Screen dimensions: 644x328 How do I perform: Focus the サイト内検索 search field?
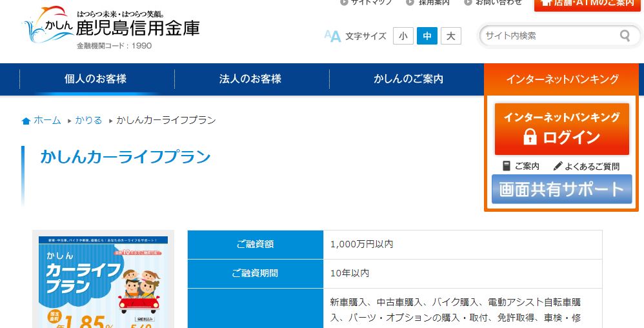click(x=550, y=36)
